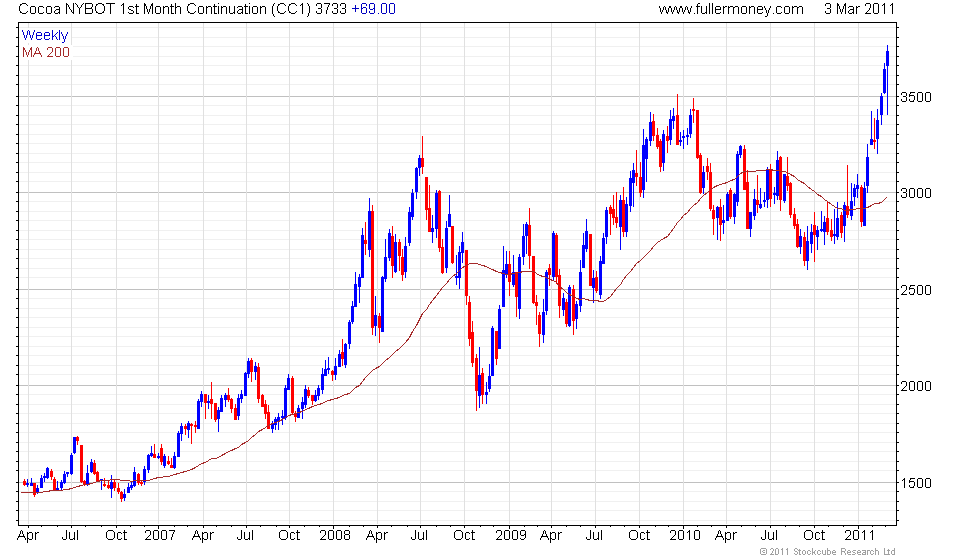Viewport: 980px width, 560px height.
Task: Click the '1500' price axis label
Action: [x=916, y=483]
